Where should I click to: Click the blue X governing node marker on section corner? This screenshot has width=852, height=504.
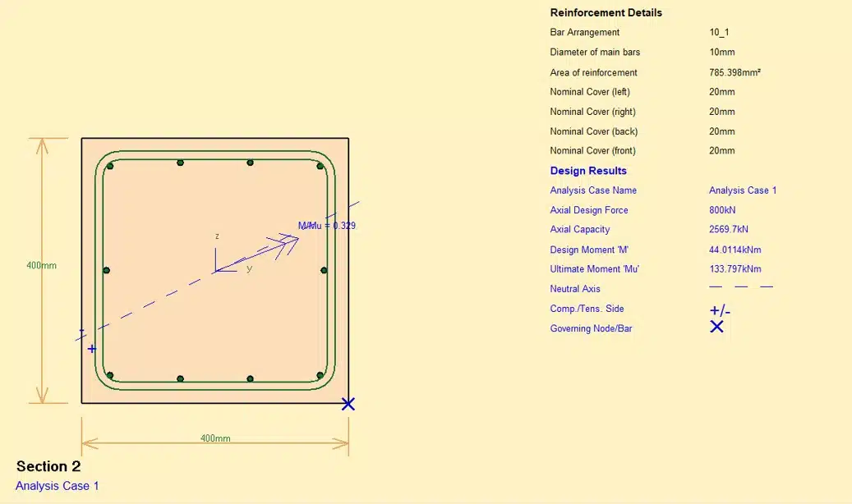(x=348, y=404)
